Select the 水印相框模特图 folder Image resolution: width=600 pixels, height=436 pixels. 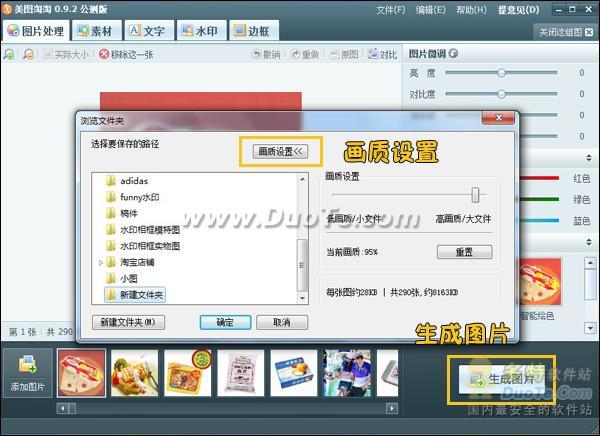[x=143, y=230]
